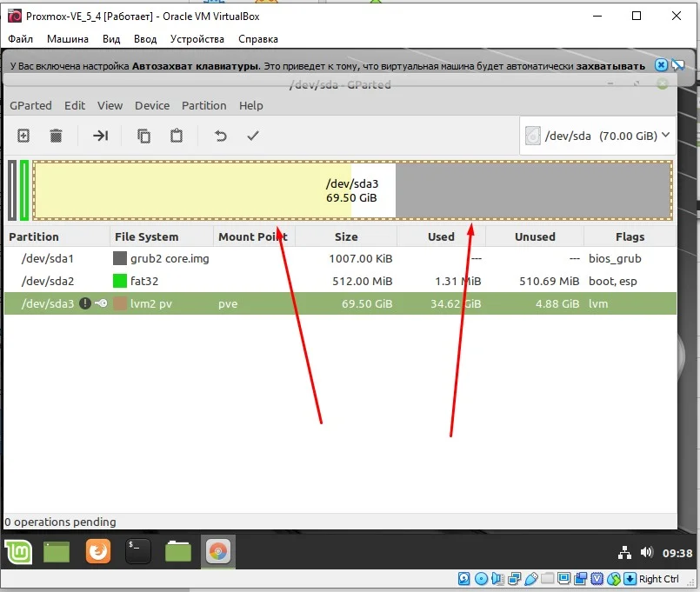Click the don't-show-again notification icon
The image size is (700, 592).
pos(677,65)
